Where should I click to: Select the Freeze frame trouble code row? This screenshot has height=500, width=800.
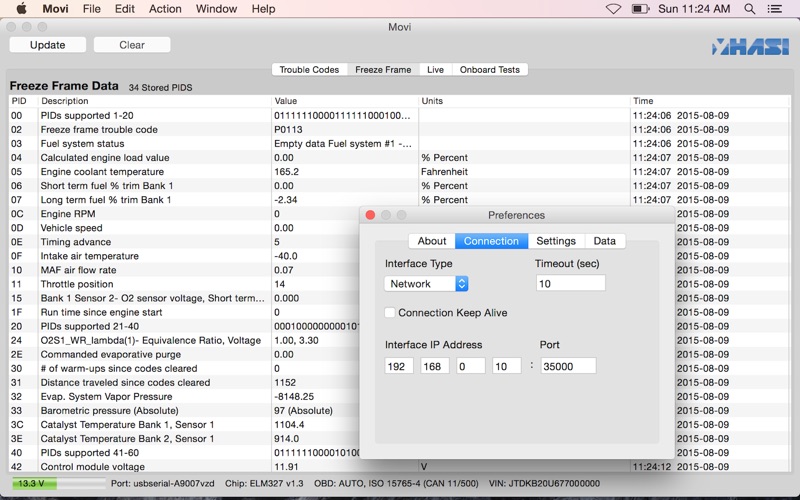pyautogui.click(x=399, y=130)
